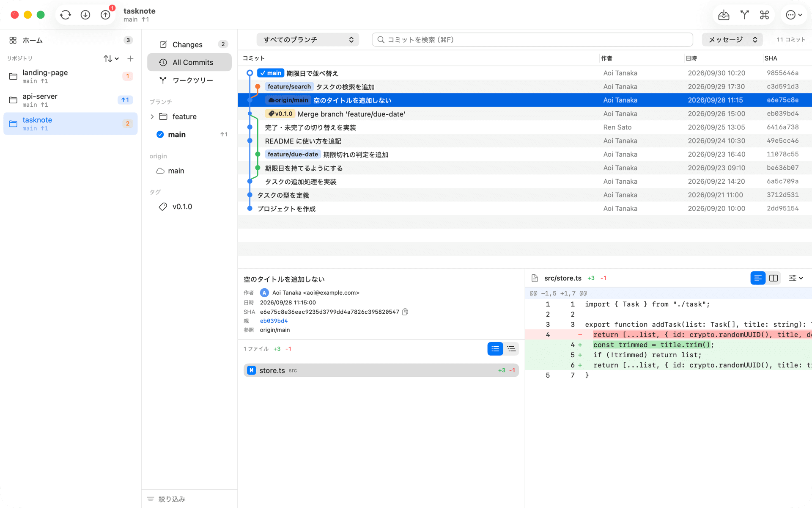Select the v0.1.0 tag in sidebar
This screenshot has height=508, width=812.
(189, 207)
